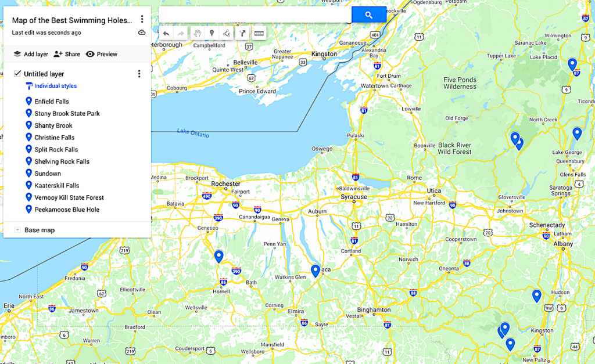Image resolution: width=595 pixels, height=364 pixels.
Task: Click the map marker north of Hornell
Action: (x=218, y=257)
